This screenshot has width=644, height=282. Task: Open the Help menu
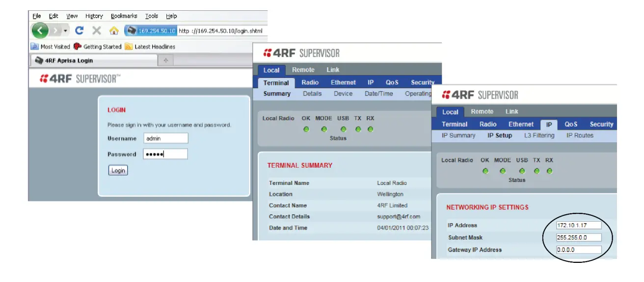click(x=171, y=16)
